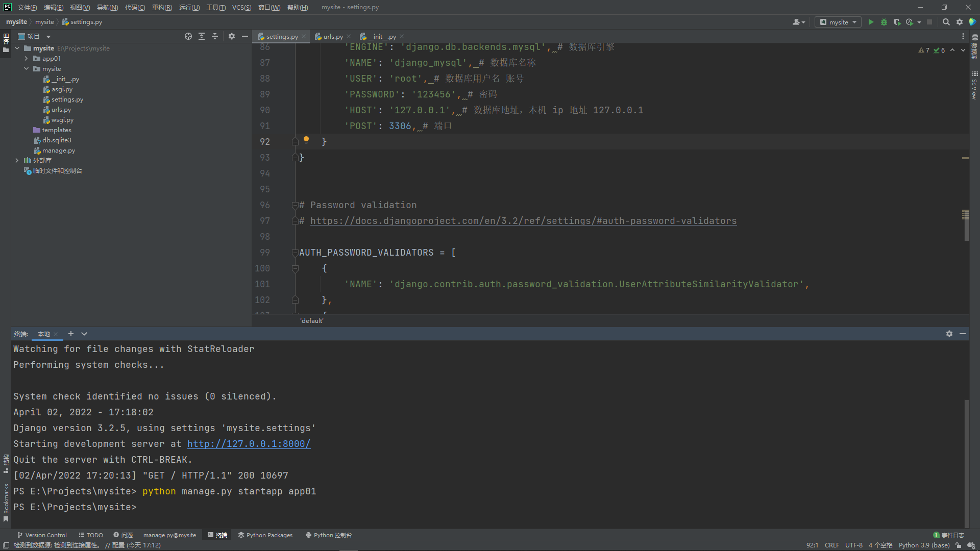This screenshot has width=980, height=551.
Task: Select asgi.py in project tree
Action: click(x=62, y=89)
